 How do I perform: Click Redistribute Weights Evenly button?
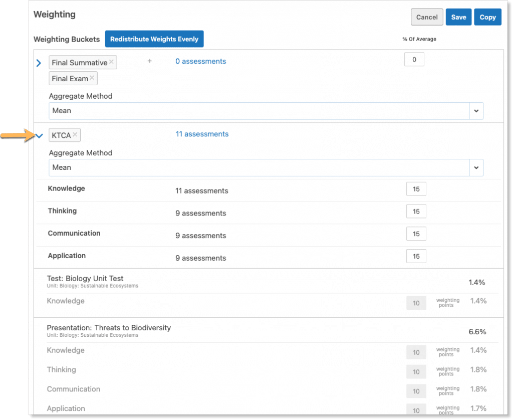pyautogui.click(x=154, y=39)
